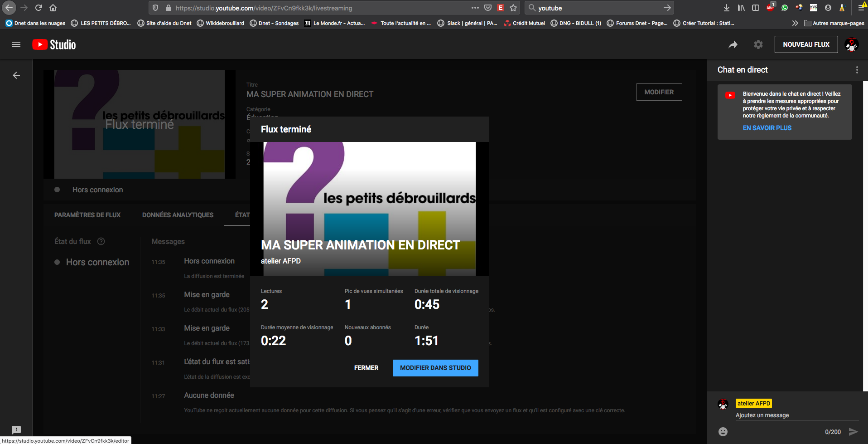
Task: Open the help icon beside État du flux
Action: click(101, 241)
